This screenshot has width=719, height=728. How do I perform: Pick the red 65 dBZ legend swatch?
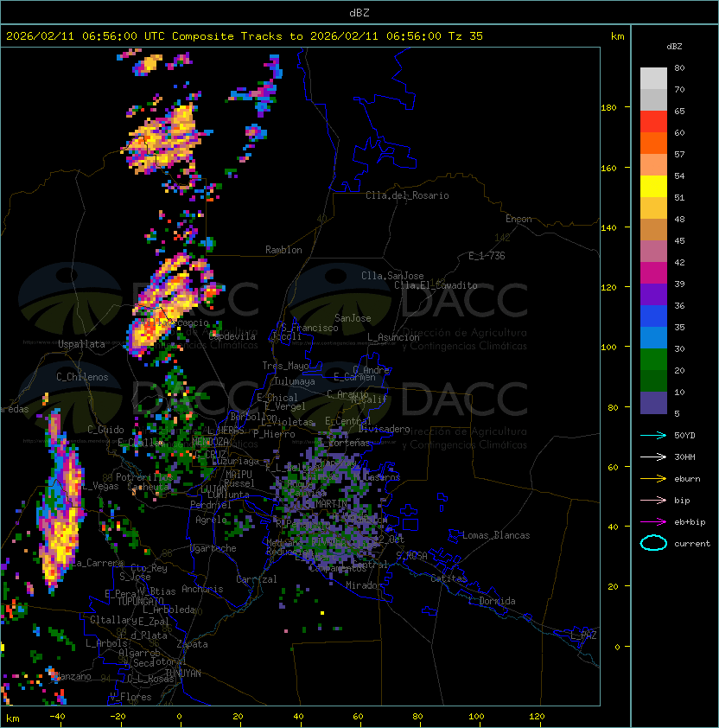coord(653,122)
